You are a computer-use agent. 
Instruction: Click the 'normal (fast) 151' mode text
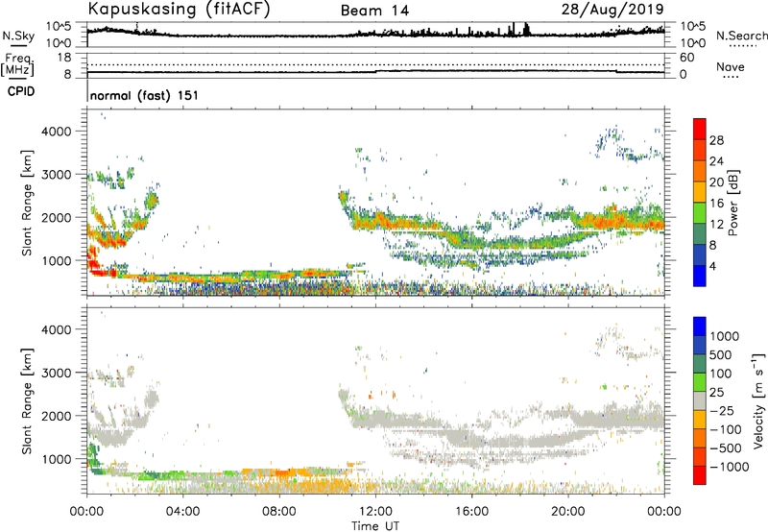[145, 95]
